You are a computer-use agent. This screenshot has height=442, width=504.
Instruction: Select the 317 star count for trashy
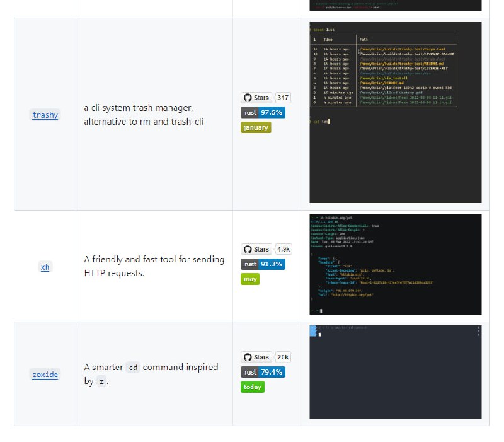(283, 98)
